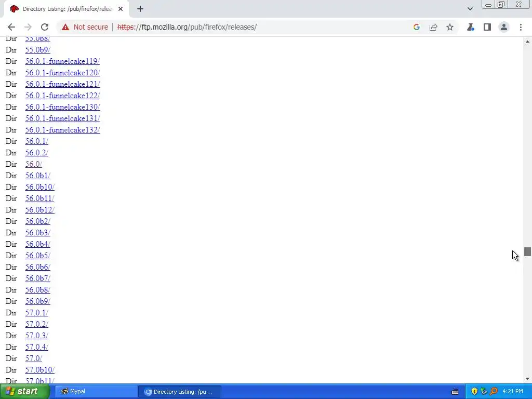Image resolution: width=532 pixels, height=399 pixels.
Task: Open the 56.0b6/ beta folder
Action: [37, 267]
